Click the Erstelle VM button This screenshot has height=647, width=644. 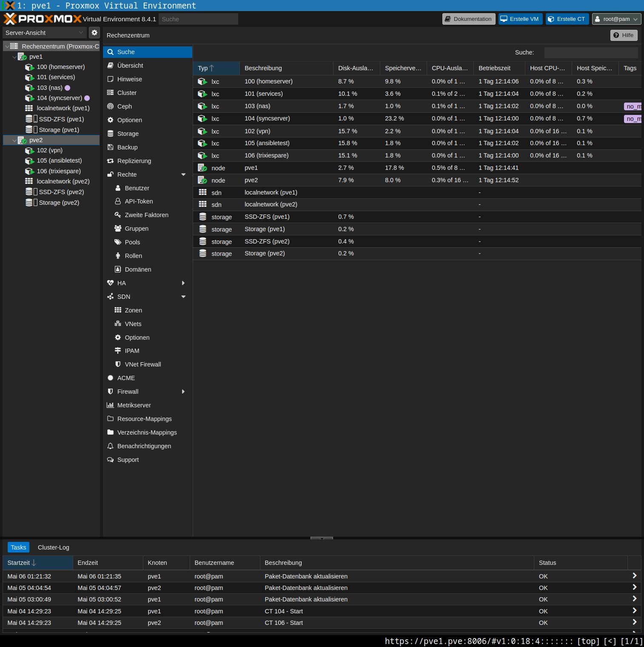click(520, 19)
